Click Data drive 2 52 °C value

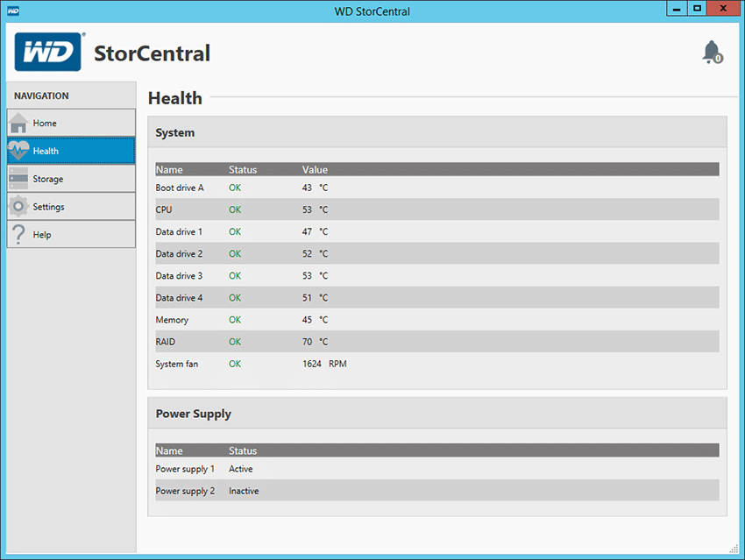click(315, 253)
